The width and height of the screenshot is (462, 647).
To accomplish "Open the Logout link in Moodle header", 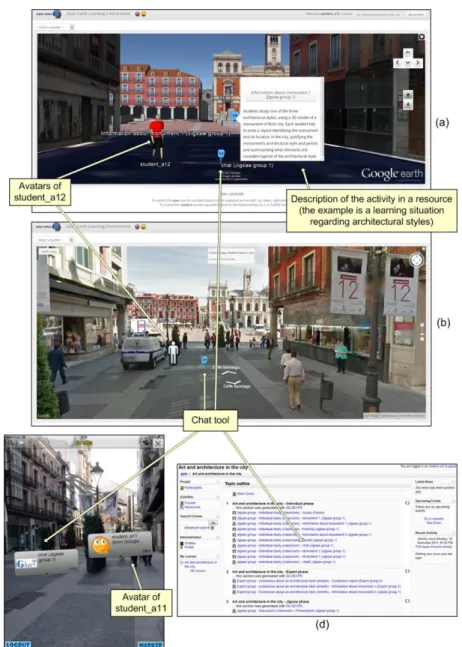I will (452, 466).
